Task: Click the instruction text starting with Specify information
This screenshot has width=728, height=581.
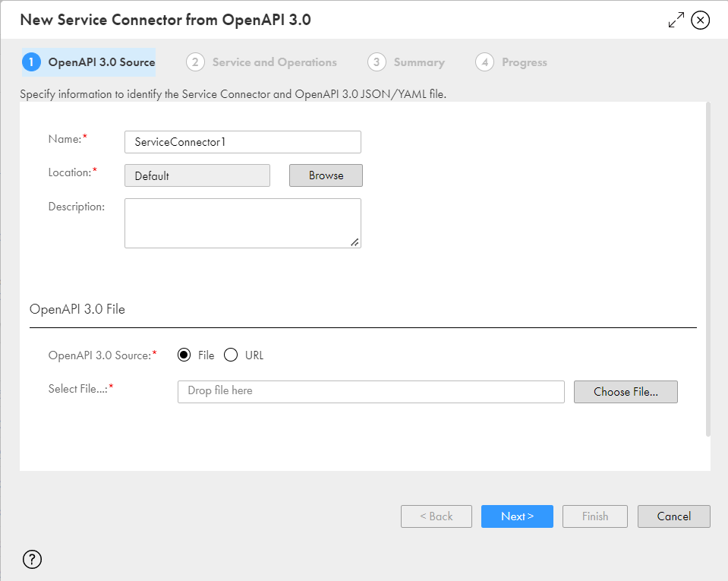Action: click(233, 94)
